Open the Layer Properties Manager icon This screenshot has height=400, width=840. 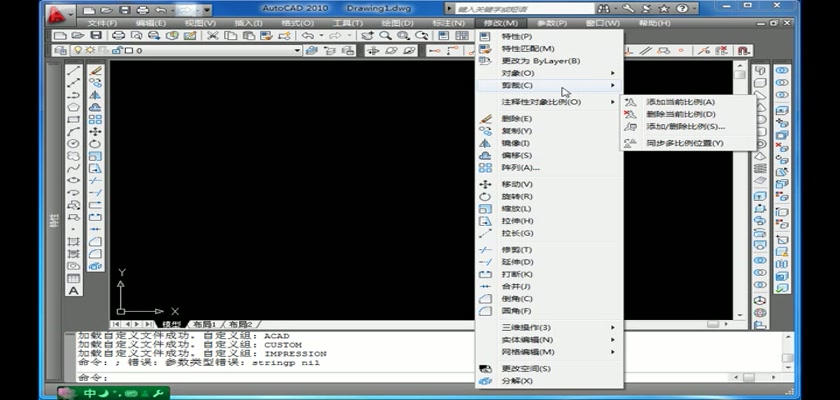(61, 50)
